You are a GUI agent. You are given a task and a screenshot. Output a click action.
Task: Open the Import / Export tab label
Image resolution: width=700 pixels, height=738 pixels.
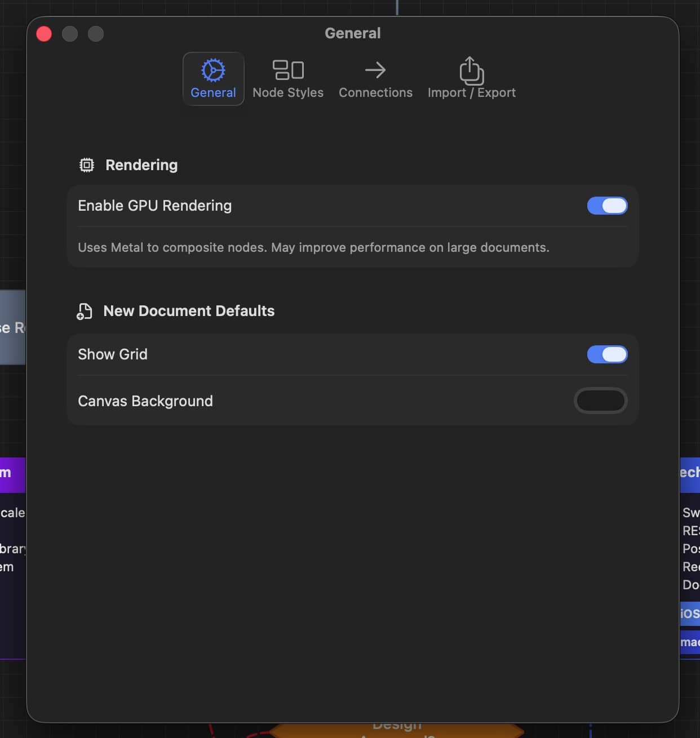[471, 93]
